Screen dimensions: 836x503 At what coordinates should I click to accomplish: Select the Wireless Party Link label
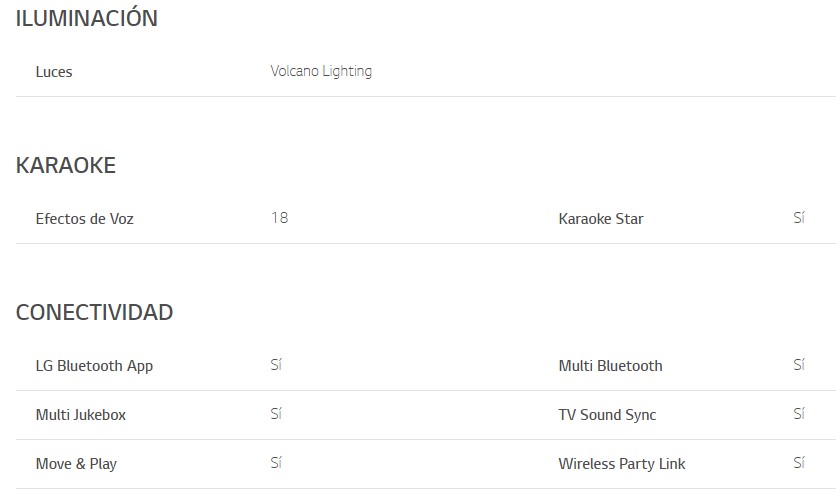622,464
